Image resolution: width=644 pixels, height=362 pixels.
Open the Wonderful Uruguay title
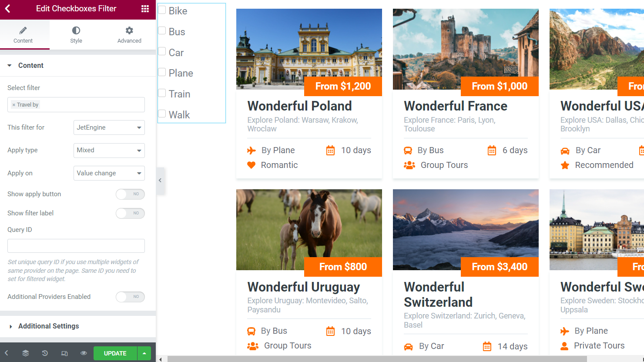pos(304,287)
